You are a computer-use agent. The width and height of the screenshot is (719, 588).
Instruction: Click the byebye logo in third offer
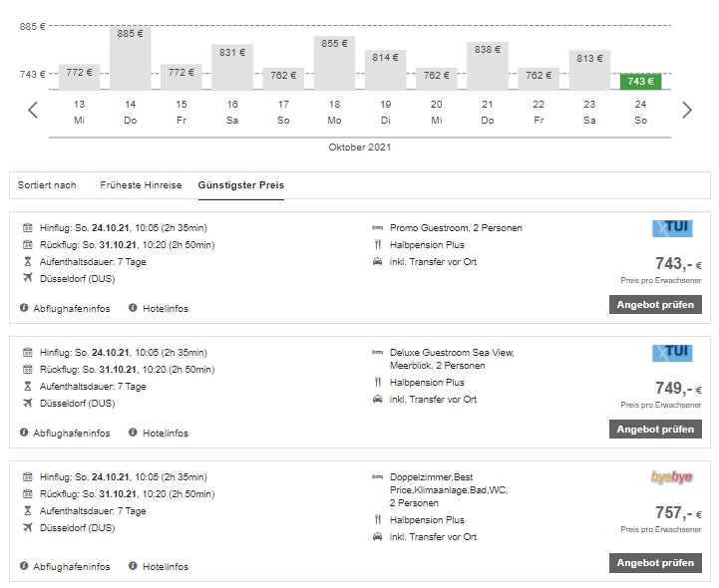[671, 477]
